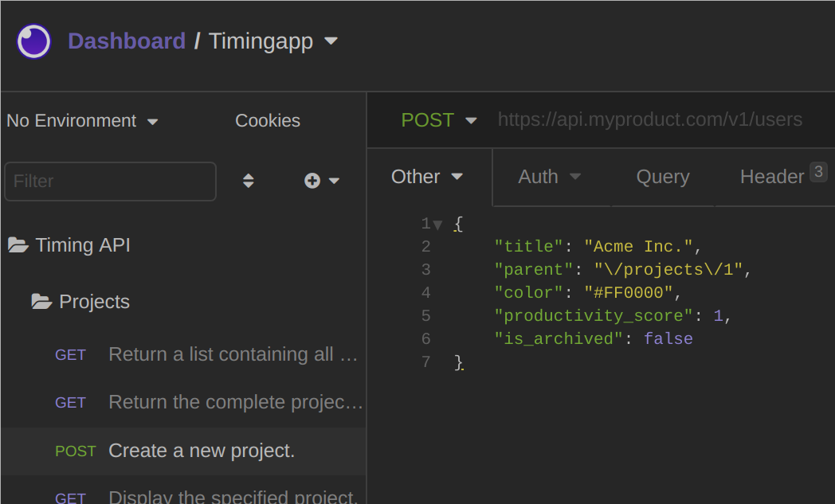Click the request URL field

click(649, 120)
